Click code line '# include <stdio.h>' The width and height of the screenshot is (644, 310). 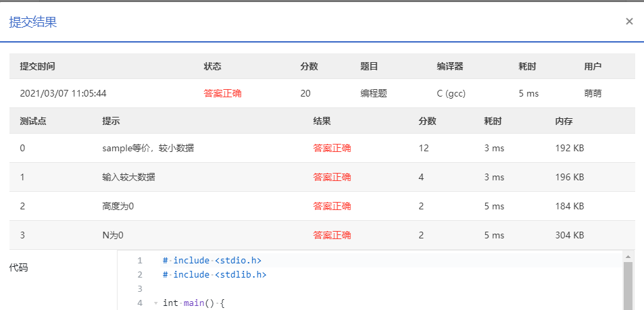point(212,261)
